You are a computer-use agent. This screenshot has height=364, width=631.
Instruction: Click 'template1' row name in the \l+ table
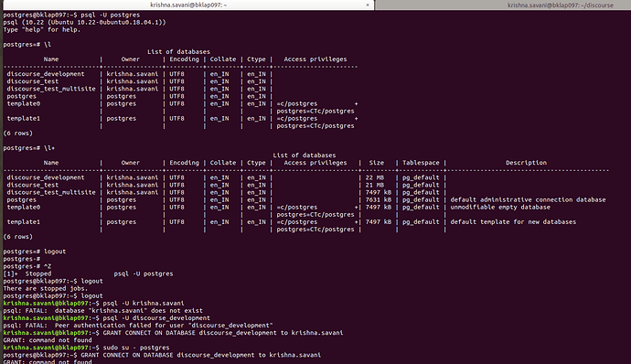pos(24,222)
